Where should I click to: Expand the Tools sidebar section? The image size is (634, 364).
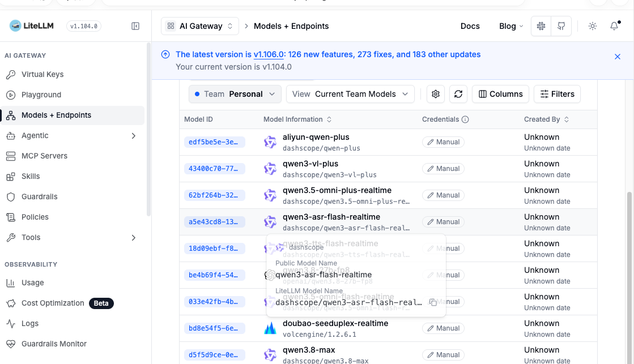(x=72, y=238)
